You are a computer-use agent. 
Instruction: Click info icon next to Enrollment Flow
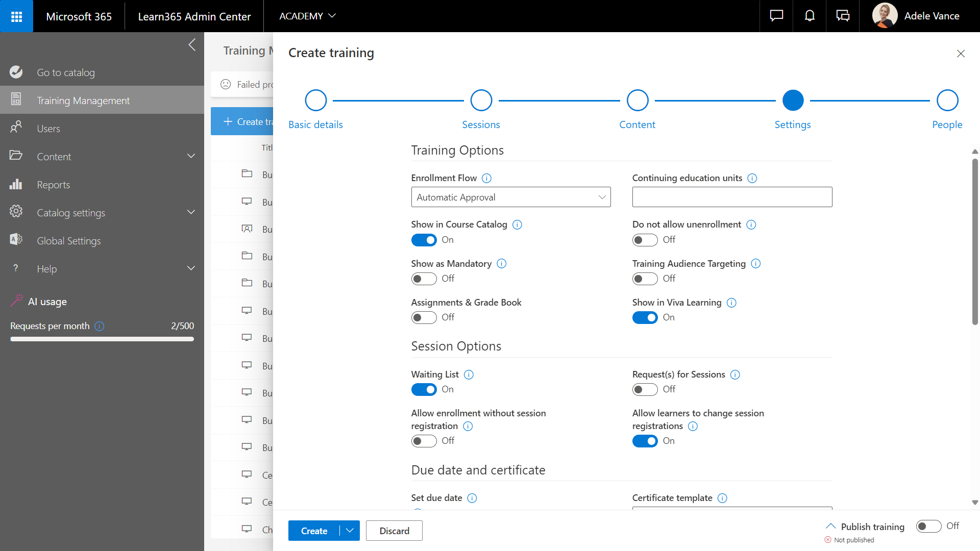(x=486, y=178)
